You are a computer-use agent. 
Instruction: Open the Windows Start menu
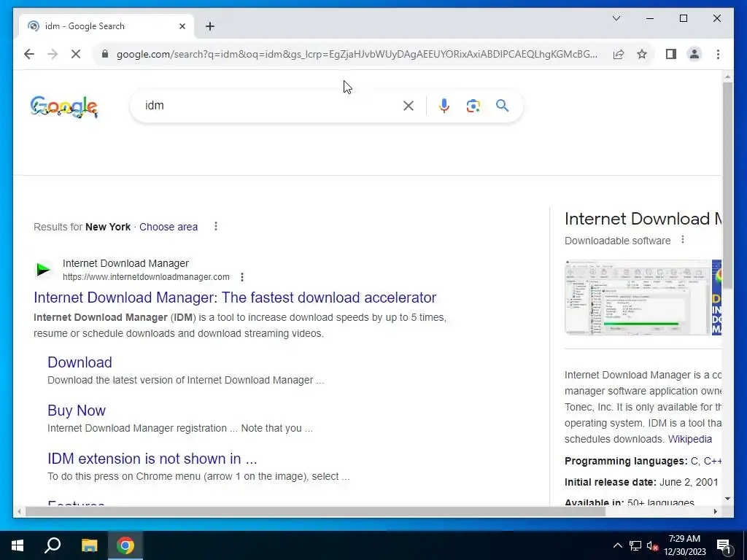click(x=18, y=545)
